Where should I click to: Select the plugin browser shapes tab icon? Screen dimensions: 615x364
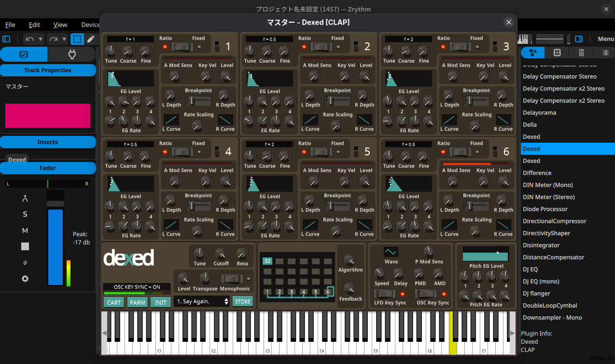pyautogui.click(x=533, y=53)
